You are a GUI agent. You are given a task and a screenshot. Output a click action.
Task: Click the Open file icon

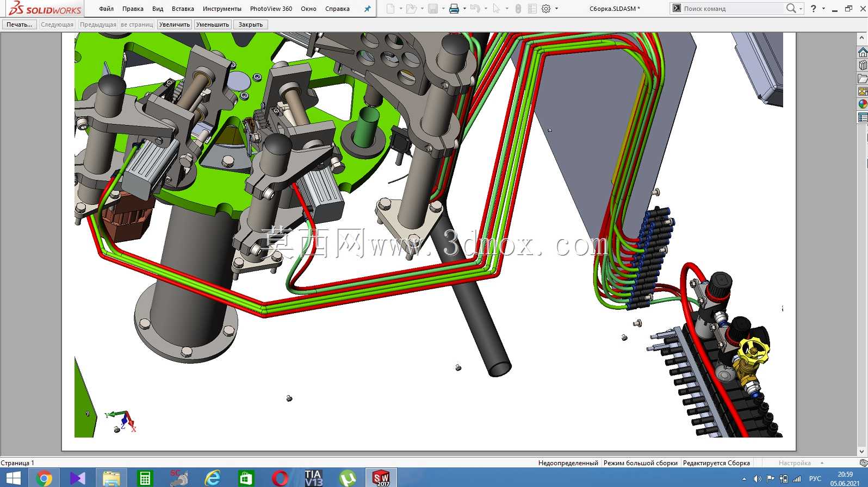click(x=411, y=9)
